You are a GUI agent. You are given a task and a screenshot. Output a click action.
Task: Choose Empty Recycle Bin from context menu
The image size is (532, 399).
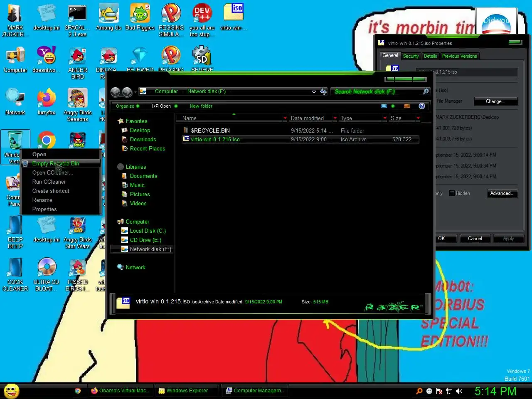tap(61, 163)
